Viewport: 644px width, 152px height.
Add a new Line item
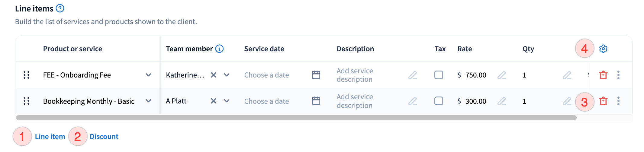coord(50,137)
